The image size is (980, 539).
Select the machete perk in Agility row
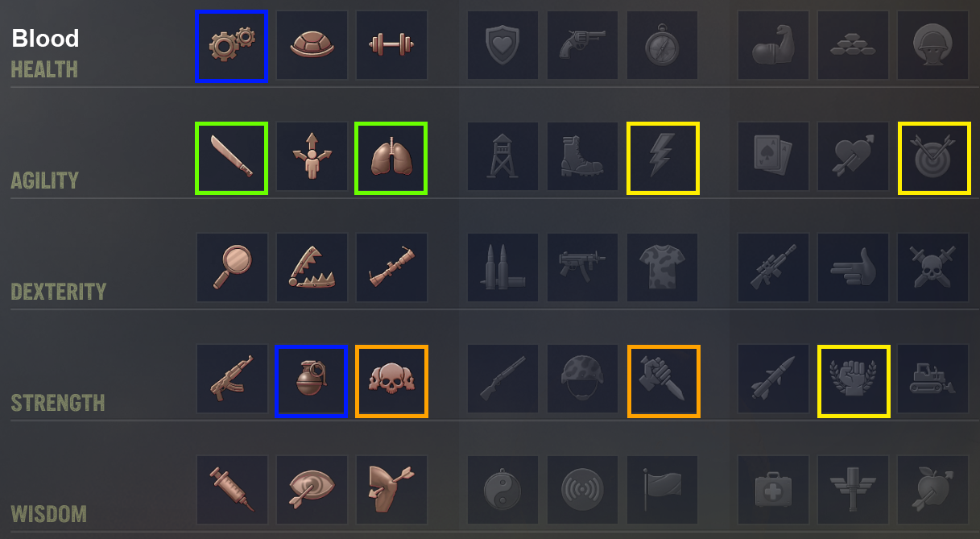coord(231,158)
